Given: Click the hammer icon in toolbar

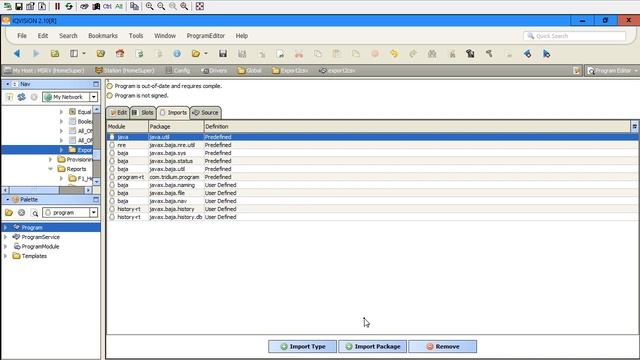Looking at the screenshot, I should [x=489, y=53].
